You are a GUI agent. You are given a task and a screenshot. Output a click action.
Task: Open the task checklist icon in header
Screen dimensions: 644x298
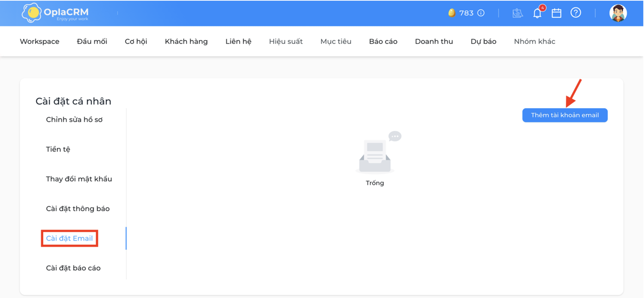518,13
